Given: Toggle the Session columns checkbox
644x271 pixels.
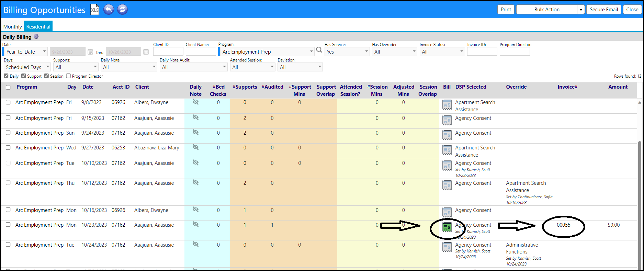Looking at the screenshot, I should [x=46, y=76].
